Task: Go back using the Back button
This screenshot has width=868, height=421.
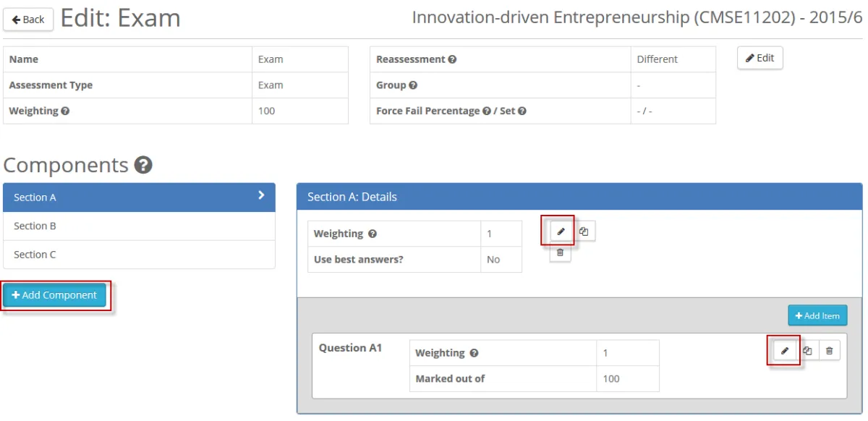Action: (28, 20)
